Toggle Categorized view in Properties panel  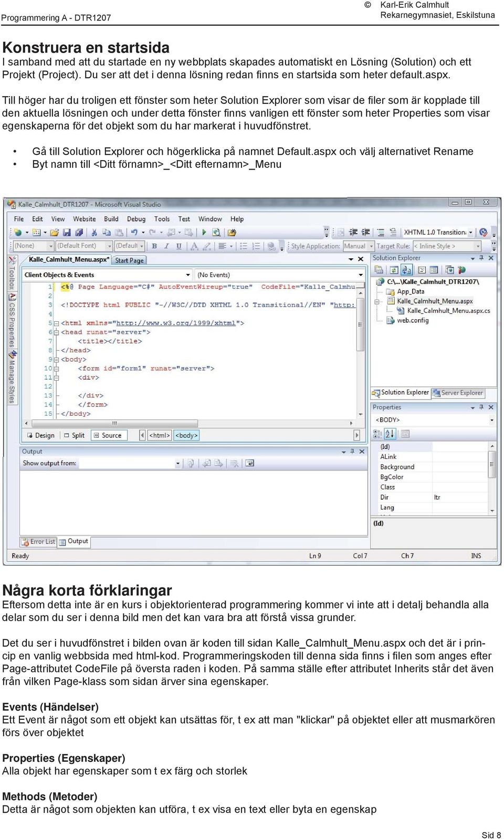tap(377, 434)
